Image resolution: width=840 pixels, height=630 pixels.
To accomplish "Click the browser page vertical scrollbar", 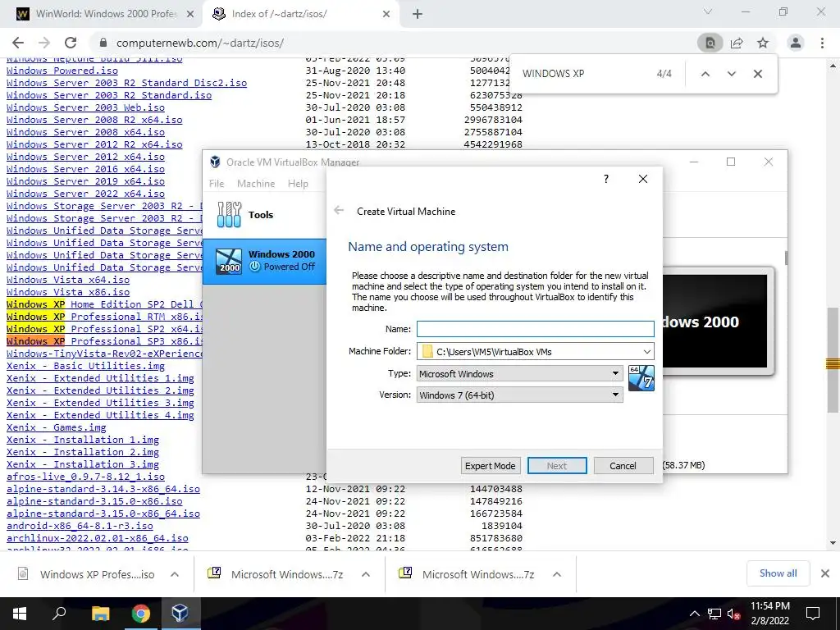I will 832,359.
